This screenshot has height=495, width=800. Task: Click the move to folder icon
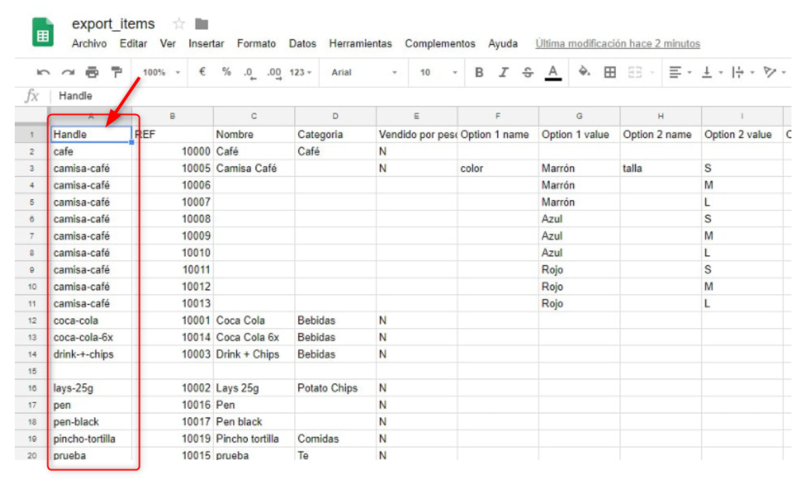coord(202,23)
